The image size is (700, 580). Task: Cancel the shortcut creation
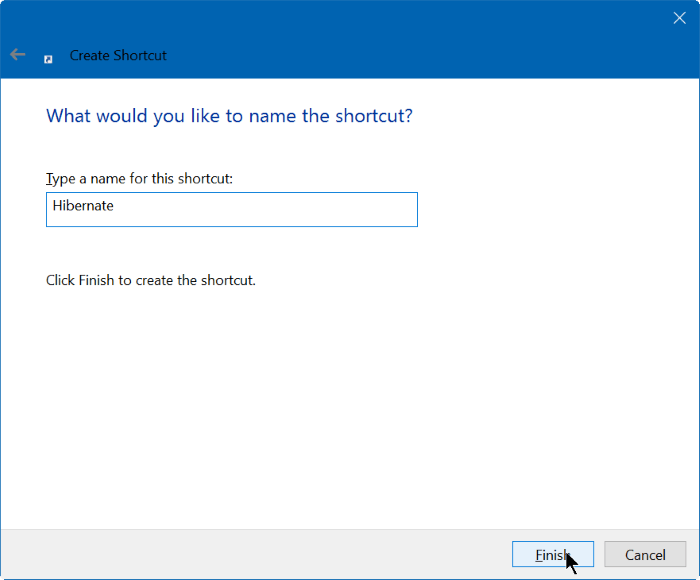coord(645,555)
